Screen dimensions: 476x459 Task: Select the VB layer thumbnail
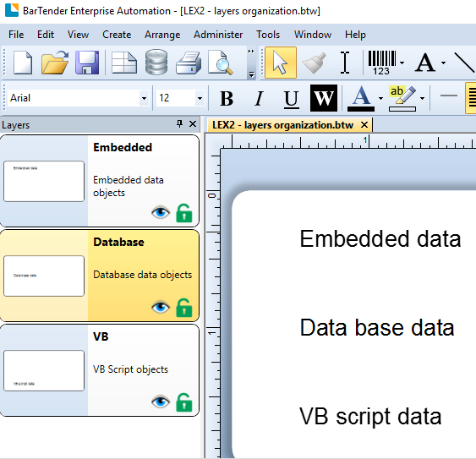tap(44, 370)
